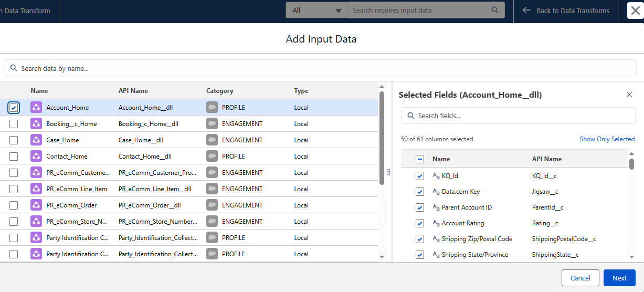Click the text type icon beside KQ_Id
The width and height of the screenshot is (644, 292).
pos(436,176)
